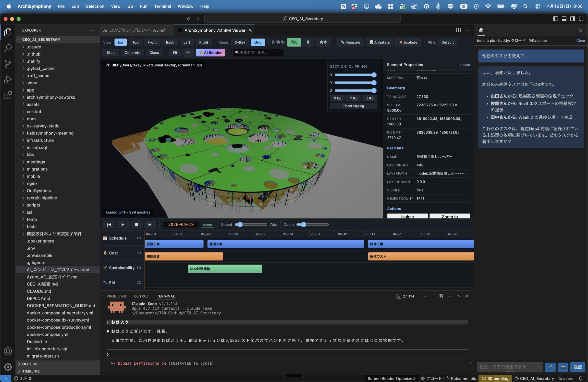
Task: Step timeline forward to next
Action: coord(150,225)
